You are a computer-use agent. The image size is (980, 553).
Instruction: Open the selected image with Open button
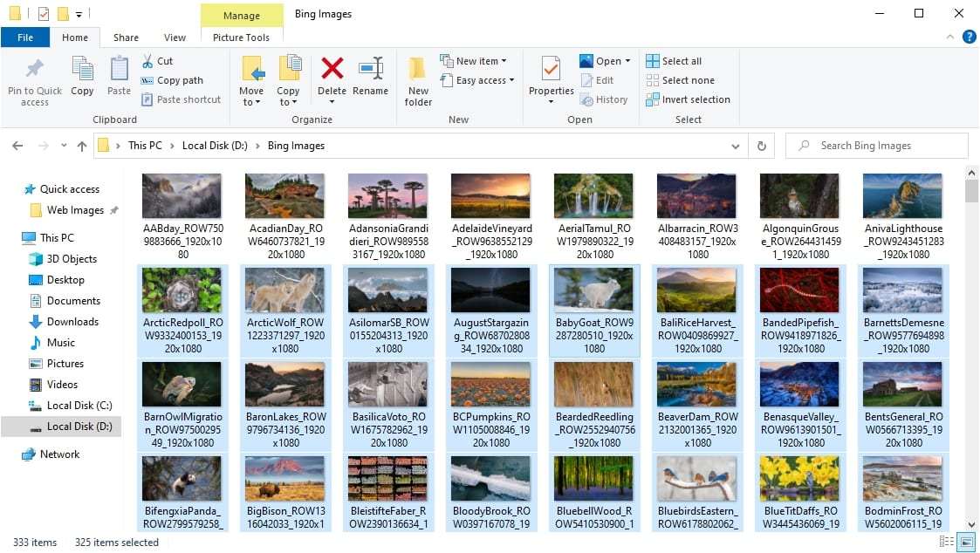pyautogui.click(x=605, y=60)
